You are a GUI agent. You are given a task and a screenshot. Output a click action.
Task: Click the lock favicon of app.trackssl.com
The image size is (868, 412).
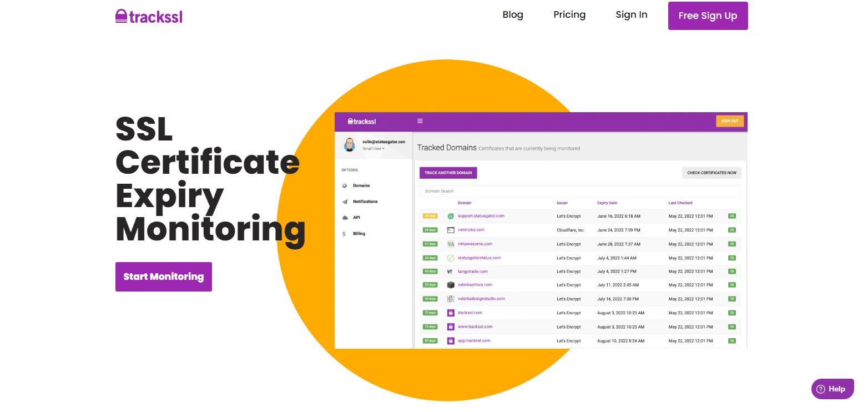(x=451, y=341)
